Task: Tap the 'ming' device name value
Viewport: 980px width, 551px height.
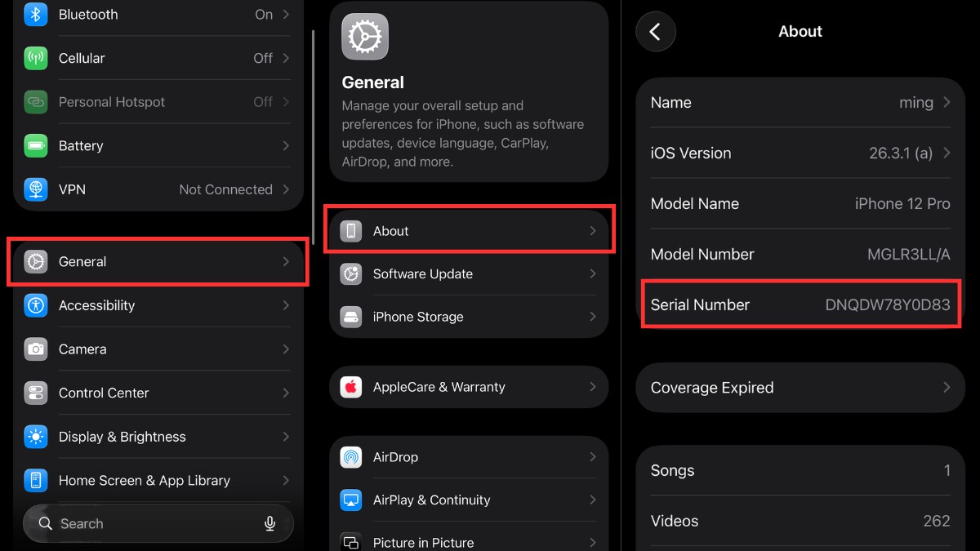Action: (916, 102)
